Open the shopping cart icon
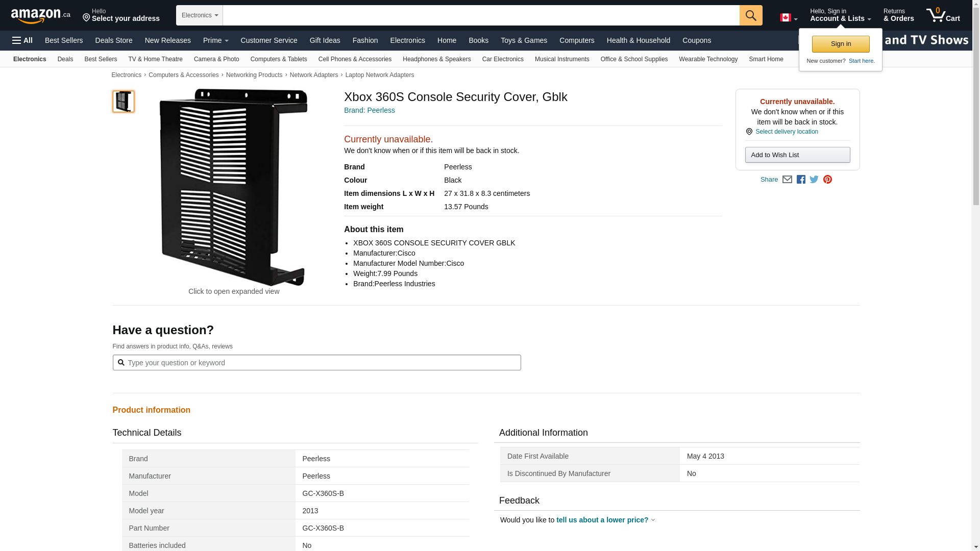Image resolution: width=980 pixels, height=551 pixels. 943,15
